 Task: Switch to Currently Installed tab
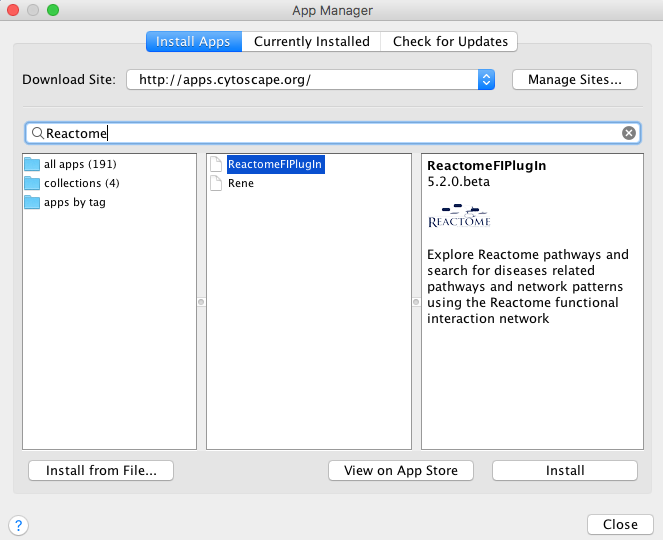tap(311, 41)
